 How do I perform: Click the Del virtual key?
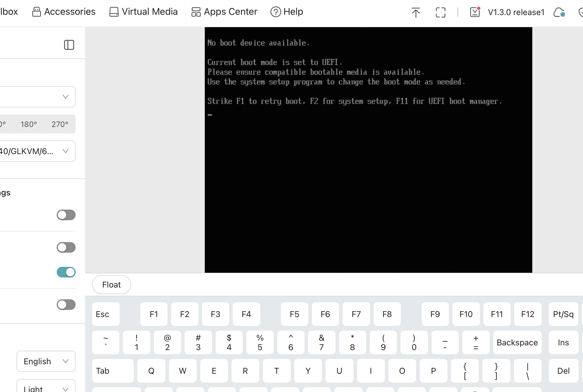[x=564, y=371]
